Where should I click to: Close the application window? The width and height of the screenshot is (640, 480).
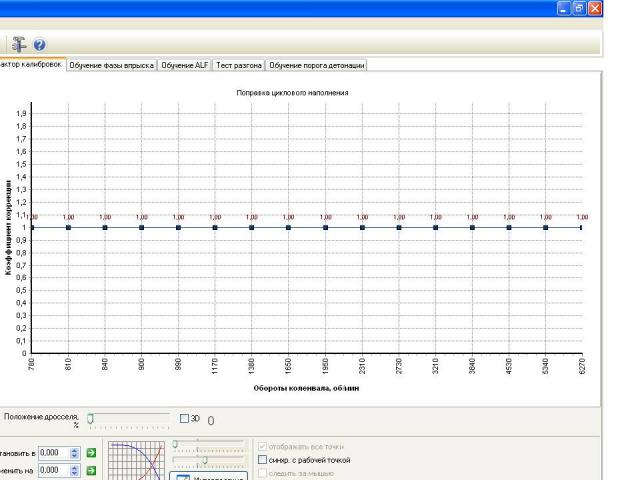(595, 8)
